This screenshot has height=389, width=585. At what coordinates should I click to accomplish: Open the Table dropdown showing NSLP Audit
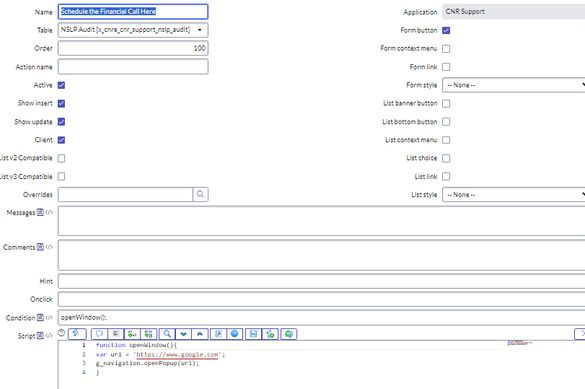click(x=133, y=30)
